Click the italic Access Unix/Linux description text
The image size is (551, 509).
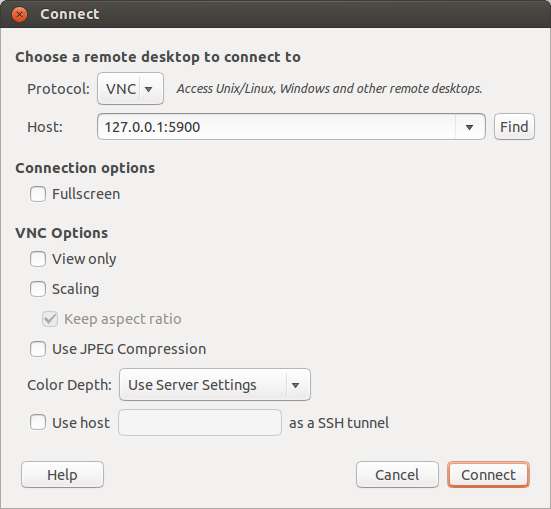(x=329, y=89)
